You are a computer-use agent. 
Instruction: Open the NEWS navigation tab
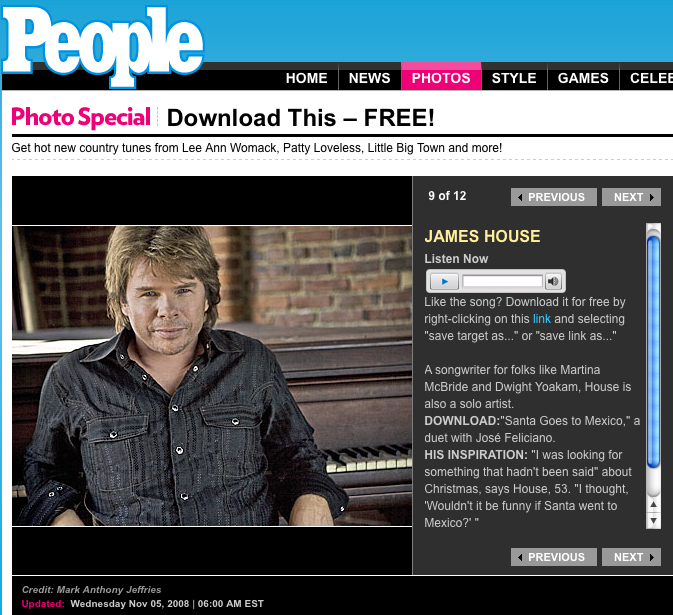point(370,78)
